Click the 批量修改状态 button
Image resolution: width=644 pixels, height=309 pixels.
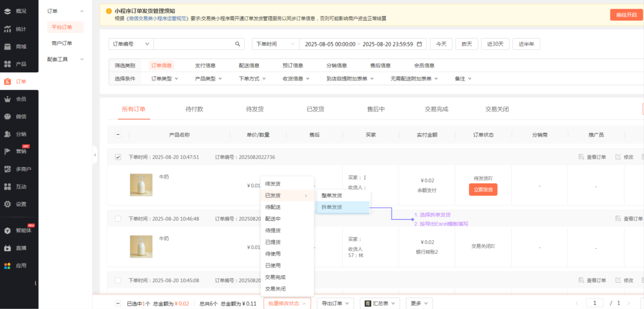pyautogui.click(x=287, y=303)
